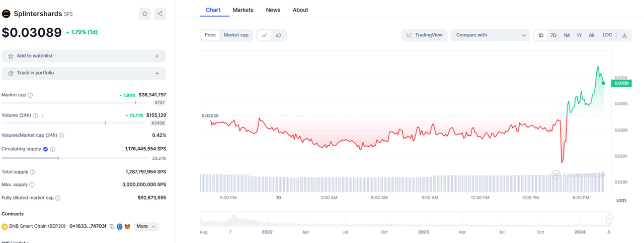Select the Market cap chart toggle

click(236, 35)
